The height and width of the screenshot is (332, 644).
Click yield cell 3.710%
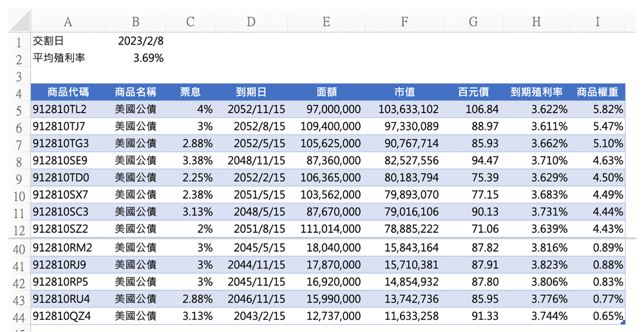[536, 160]
